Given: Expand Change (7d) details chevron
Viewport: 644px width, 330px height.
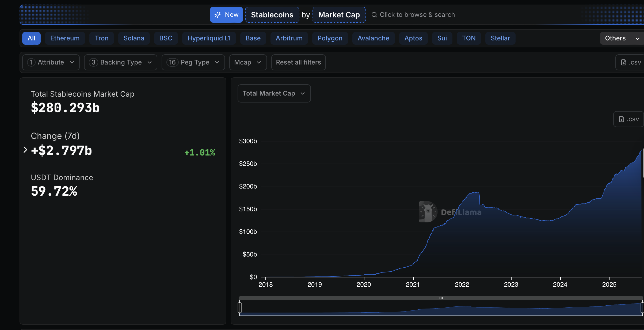Looking at the screenshot, I should pos(25,150).
